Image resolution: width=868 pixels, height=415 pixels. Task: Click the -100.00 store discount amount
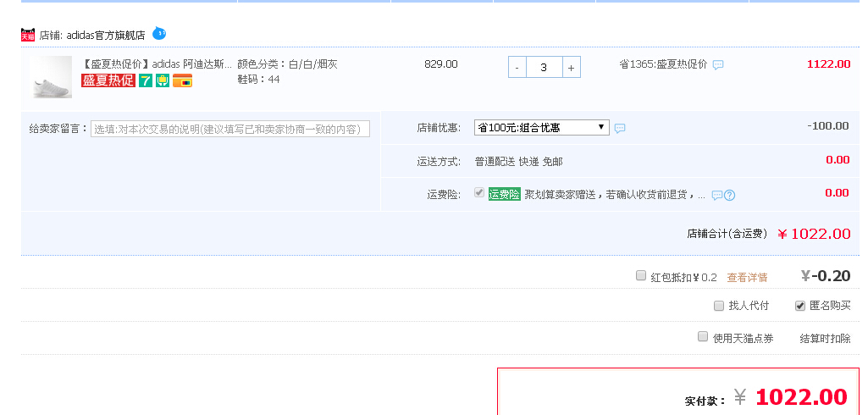coord(828,126)
